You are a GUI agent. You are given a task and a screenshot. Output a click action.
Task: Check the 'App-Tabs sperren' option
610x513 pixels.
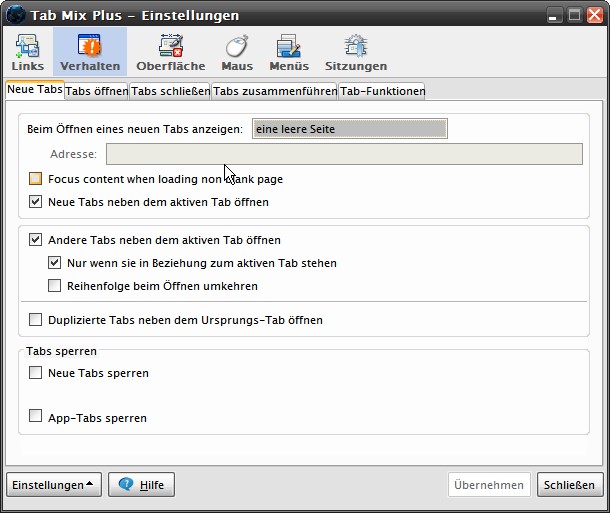tap(35, 416)
